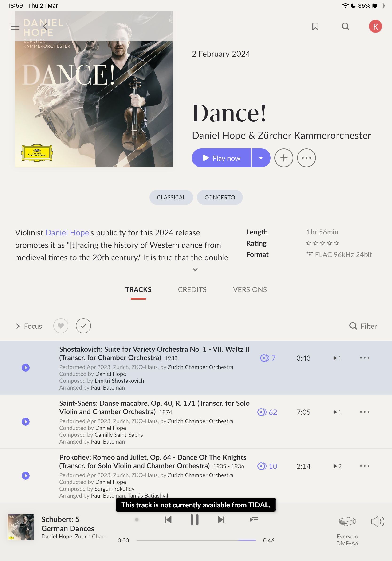Expand the album review text chevron
This screenshot has width=392, height=561.
[195, 269]
